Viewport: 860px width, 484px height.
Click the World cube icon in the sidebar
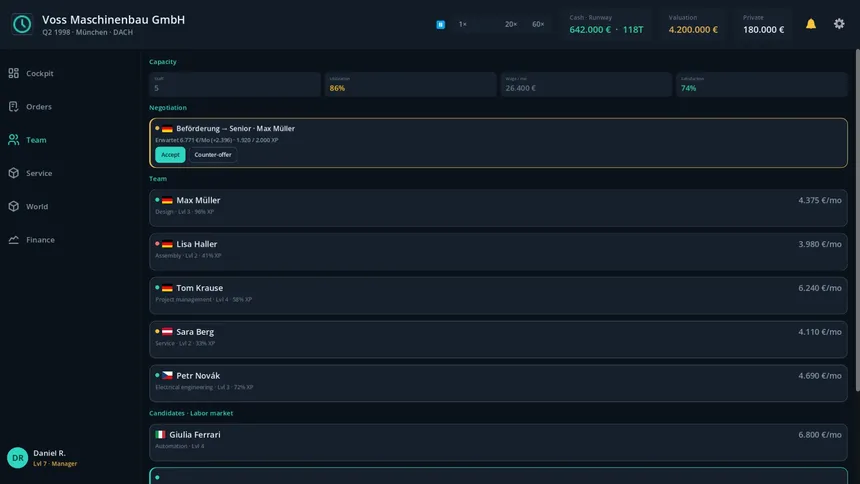click(14, 206)
